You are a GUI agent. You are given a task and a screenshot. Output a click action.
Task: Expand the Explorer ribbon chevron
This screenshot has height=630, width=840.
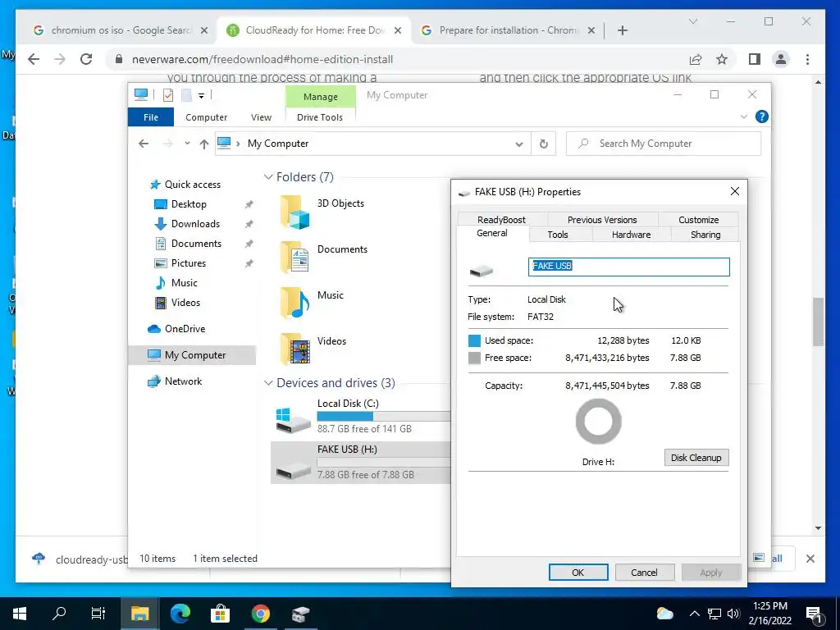[x=743, y=116]
